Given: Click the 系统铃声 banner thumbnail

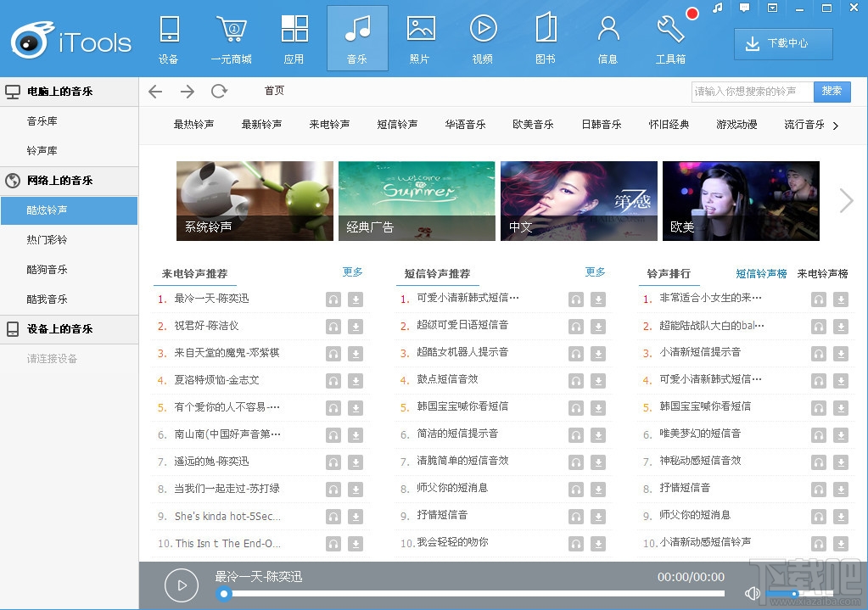Looking at the screenshot, I should pyautogui.click(x=254, y=201).
